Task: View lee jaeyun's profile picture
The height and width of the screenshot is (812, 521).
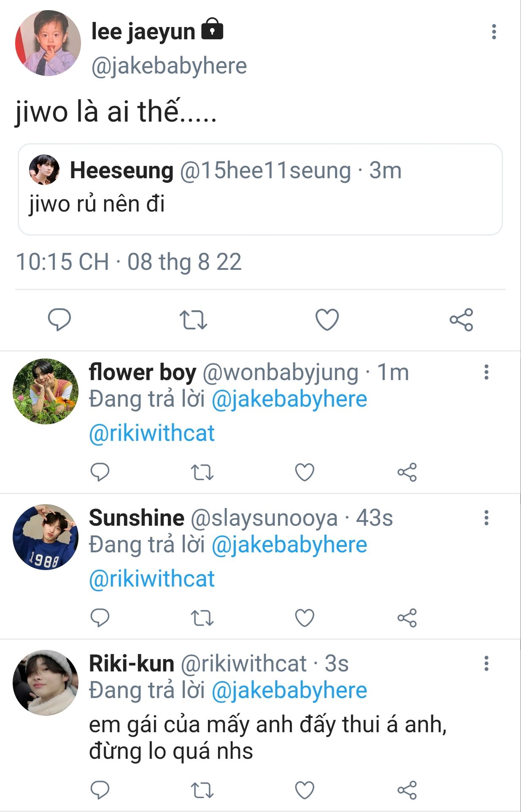Action: tap(48, 43)
